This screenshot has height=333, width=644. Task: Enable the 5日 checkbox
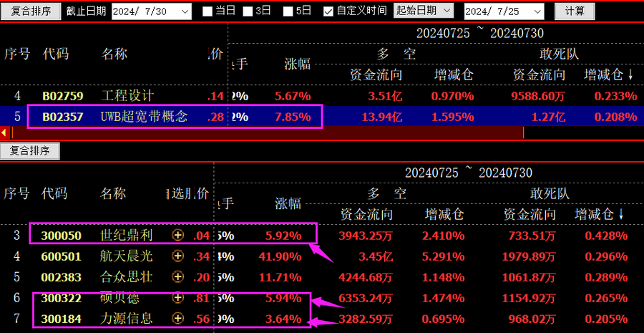[288, 11]
